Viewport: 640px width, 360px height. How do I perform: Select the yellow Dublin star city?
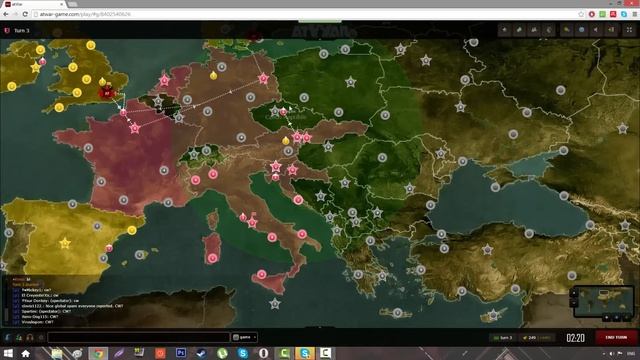[36, 67]
